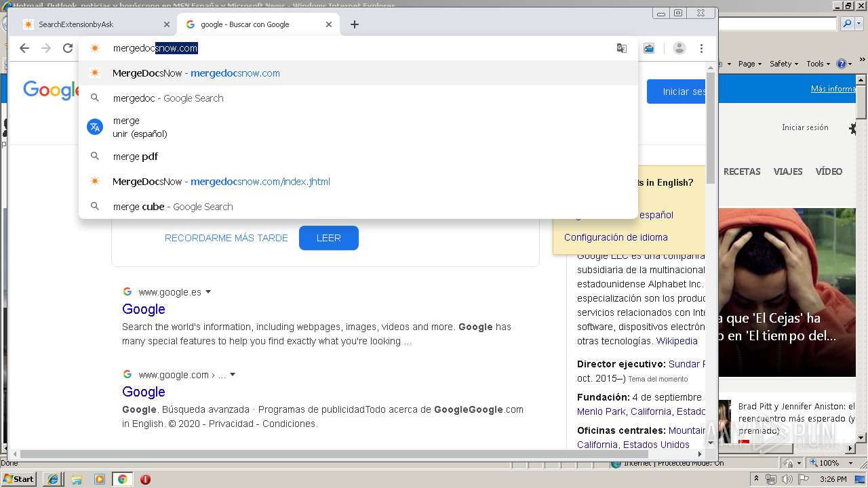
Task: Show hidden system tray icons arrow
Action: tap(757, 479)
